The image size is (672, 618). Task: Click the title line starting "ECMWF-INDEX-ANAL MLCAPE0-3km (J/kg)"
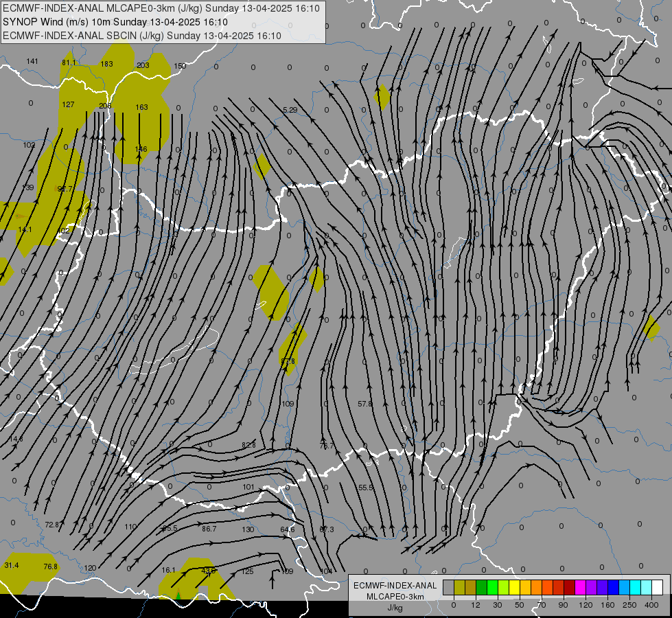click(x=161, y=8)
